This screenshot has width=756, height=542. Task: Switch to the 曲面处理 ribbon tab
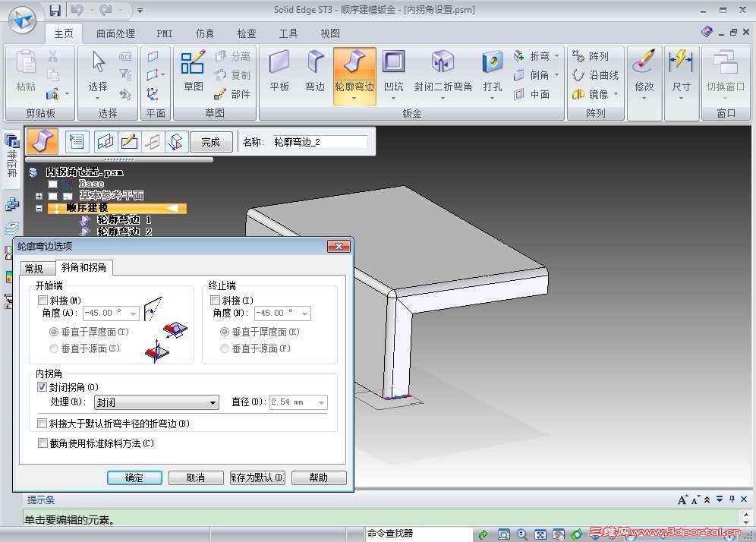[115, 33]
